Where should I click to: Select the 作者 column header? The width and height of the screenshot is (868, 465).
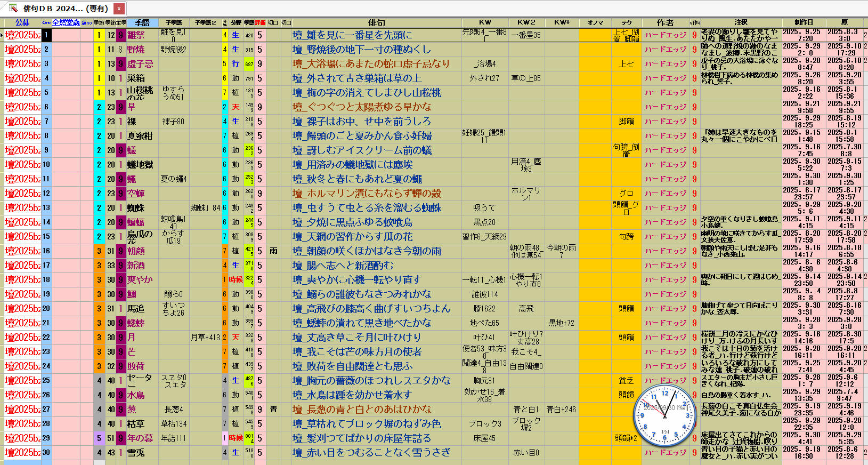665,23
